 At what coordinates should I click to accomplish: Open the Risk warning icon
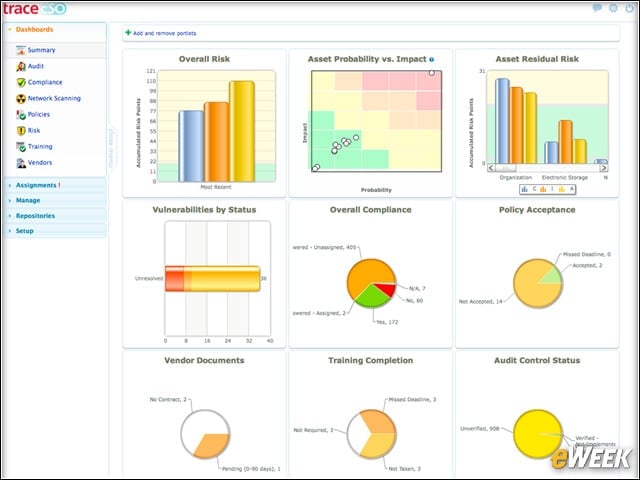[21, 131]
